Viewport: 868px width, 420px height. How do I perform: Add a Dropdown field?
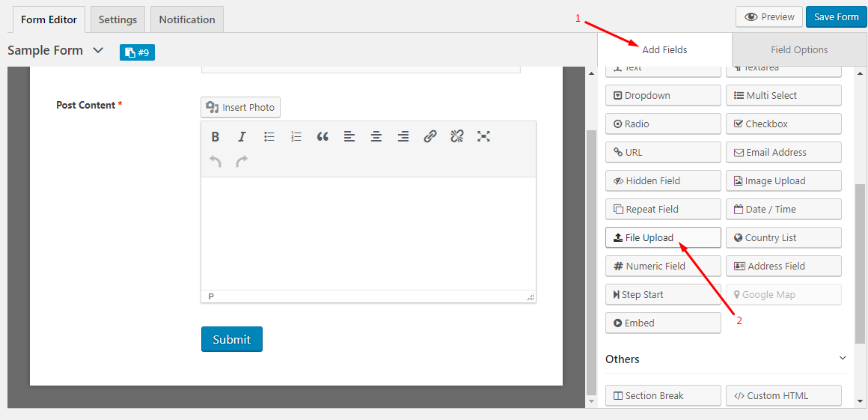point(663,95)
